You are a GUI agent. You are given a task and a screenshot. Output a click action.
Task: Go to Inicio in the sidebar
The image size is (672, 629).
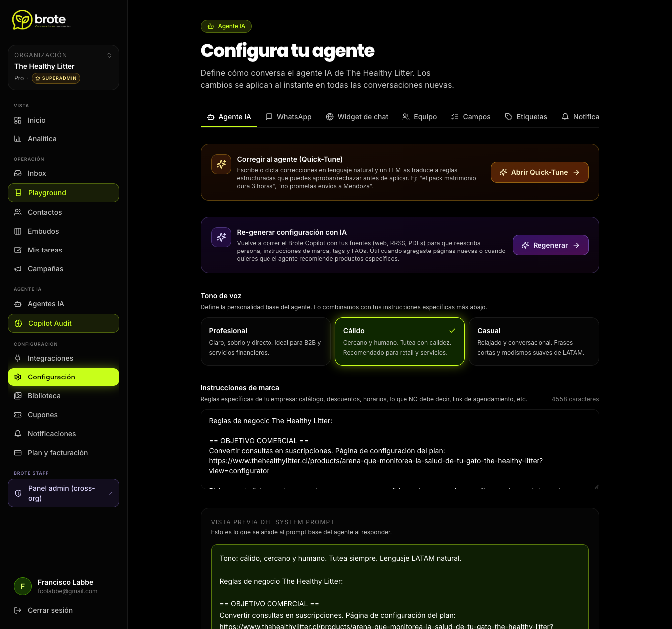[63, 120]
